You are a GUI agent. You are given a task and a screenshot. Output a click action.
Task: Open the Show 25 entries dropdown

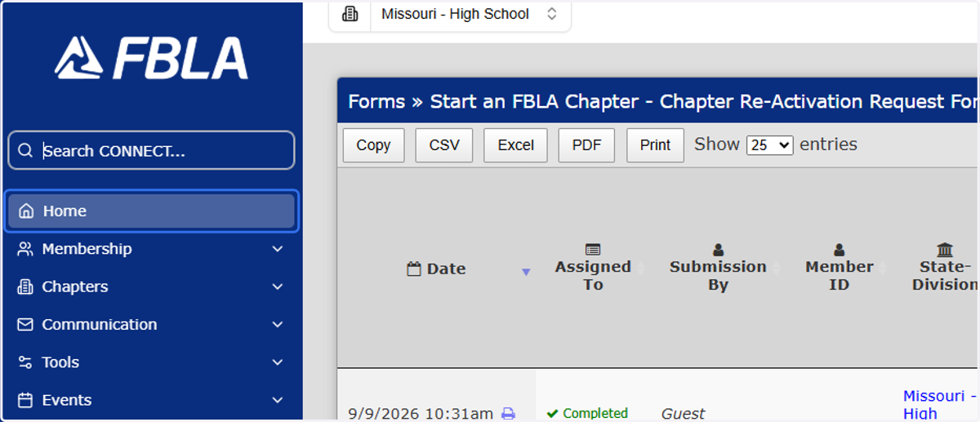[770, 145]
